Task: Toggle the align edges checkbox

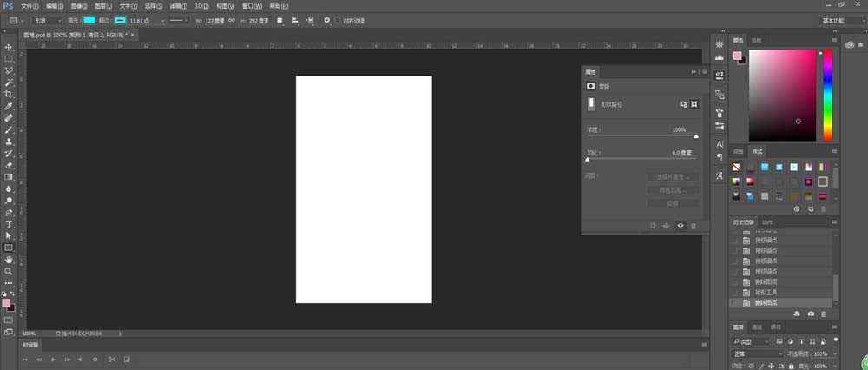Action: [x=338, y=20]
